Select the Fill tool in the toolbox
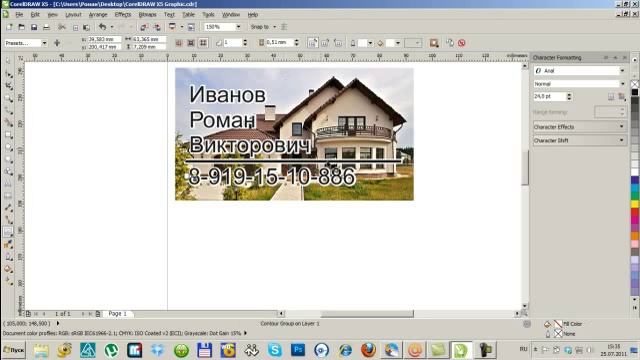Screen dimensions: 640x360 (8, 269)
